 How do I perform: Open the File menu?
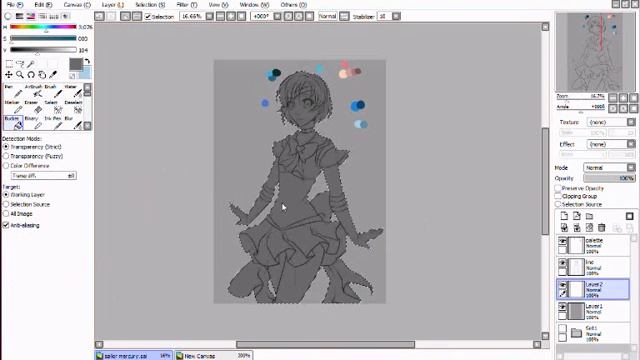pos(15,5)
